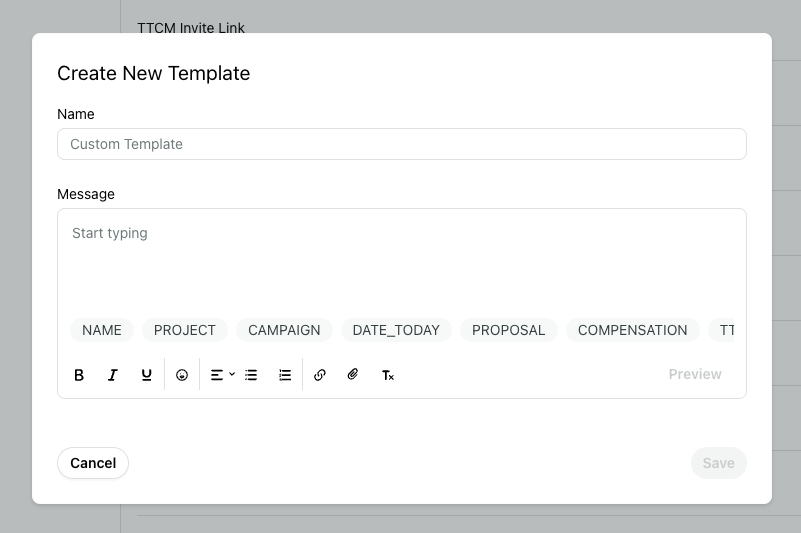The width and height of the screenshot is (801, 533).
Task: Open the message Preview
Action: coord(695,374)
